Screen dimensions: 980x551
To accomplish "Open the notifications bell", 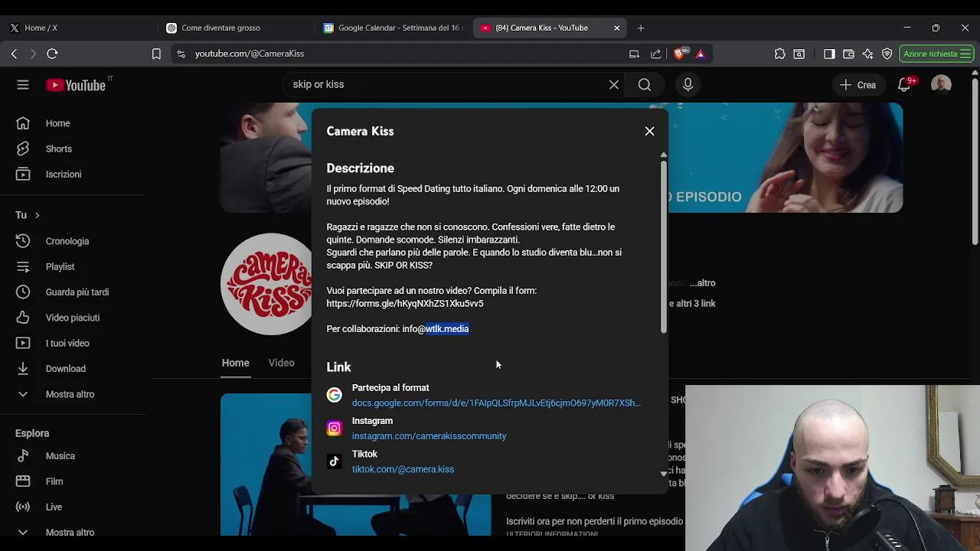I will [904, 85].
